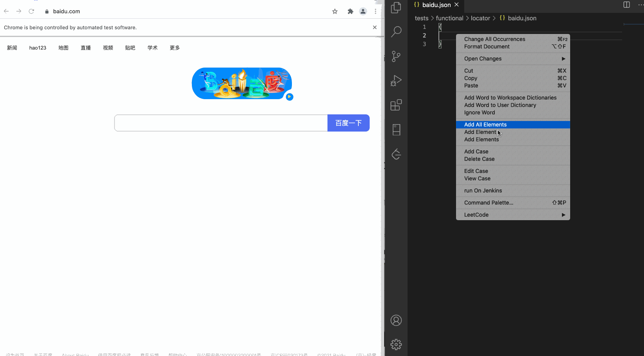This screenshot has height=356, width=644.
Task: Open the Chrome three-dot menu
Action: click(x=376, y=11)
